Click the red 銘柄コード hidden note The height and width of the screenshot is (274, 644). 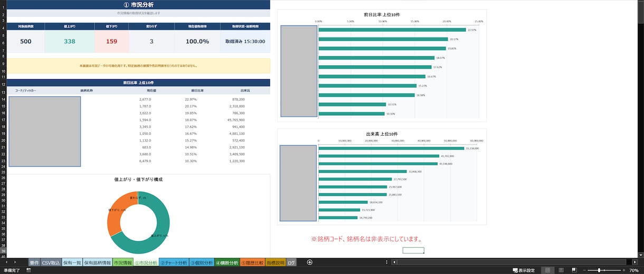pyautogui.click(x=366, y=239)
